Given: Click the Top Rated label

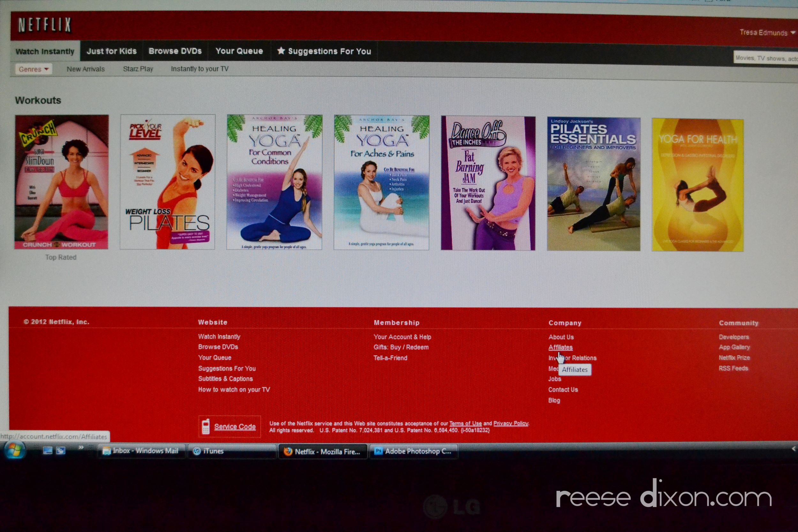Looking at the screenshot, I should point(61,258).
